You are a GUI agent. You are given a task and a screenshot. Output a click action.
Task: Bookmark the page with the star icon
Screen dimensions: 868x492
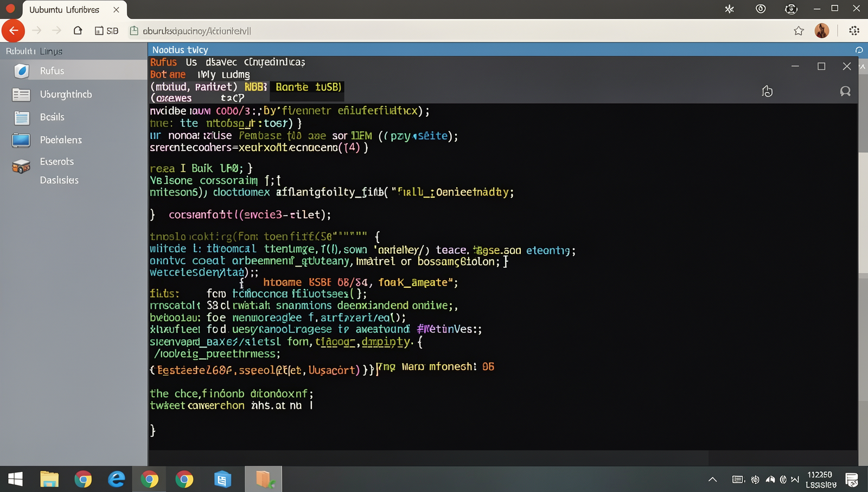click(x=799, y=31)
